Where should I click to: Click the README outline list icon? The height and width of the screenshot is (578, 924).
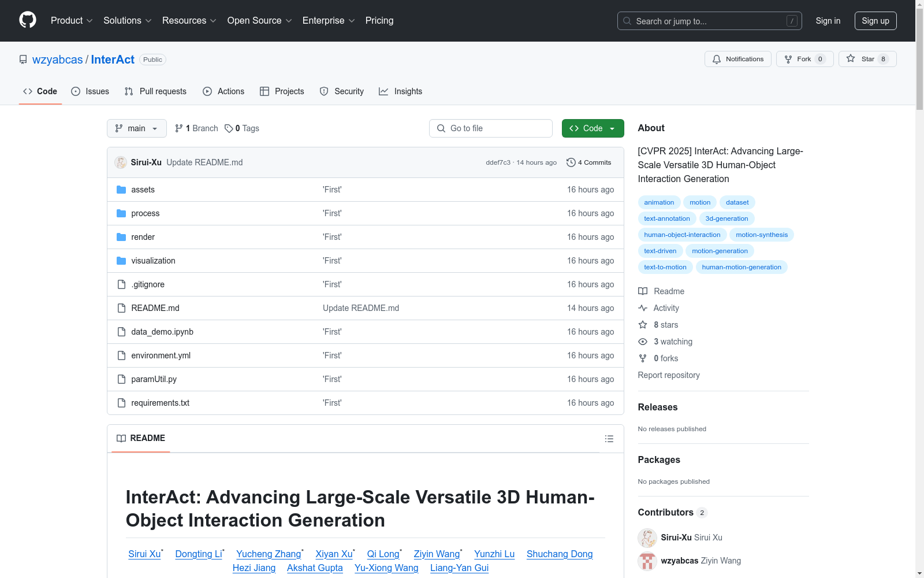(x=609, y=439)
